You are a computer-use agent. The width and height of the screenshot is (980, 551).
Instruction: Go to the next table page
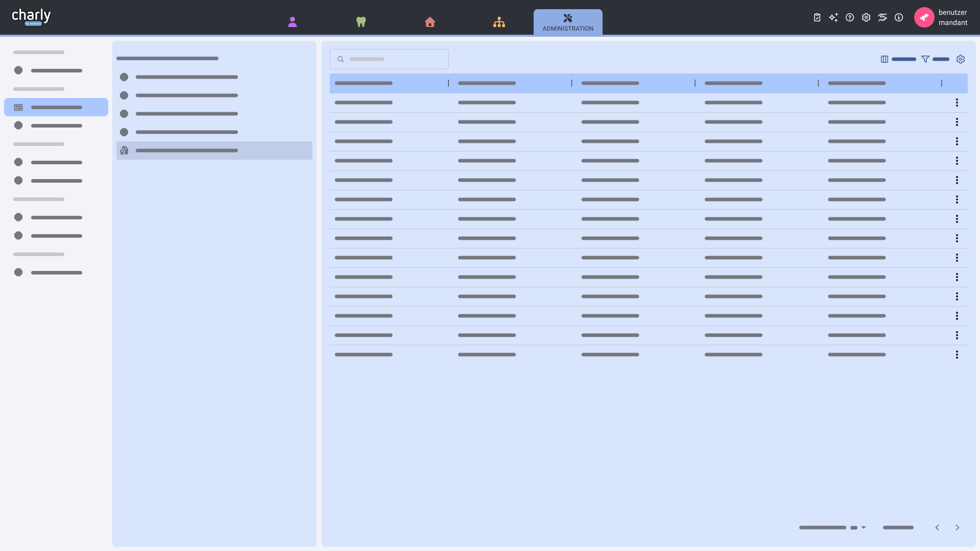click(x=958, y=528)
